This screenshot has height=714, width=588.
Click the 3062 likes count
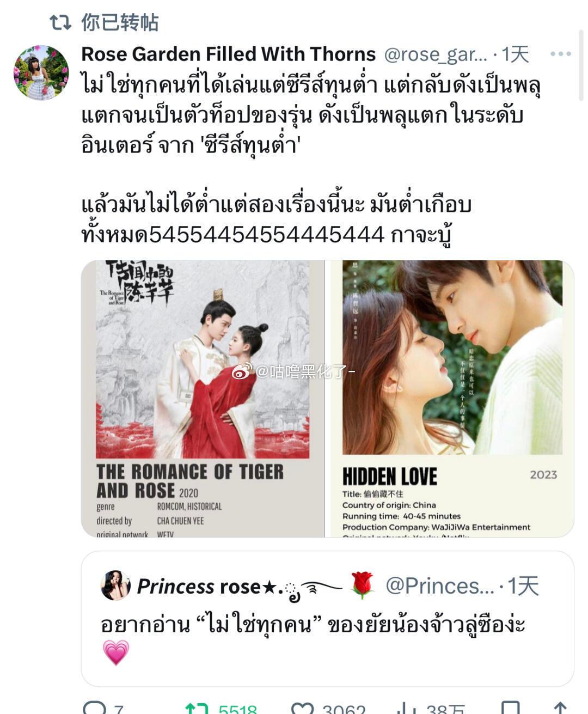pos(344,709)
